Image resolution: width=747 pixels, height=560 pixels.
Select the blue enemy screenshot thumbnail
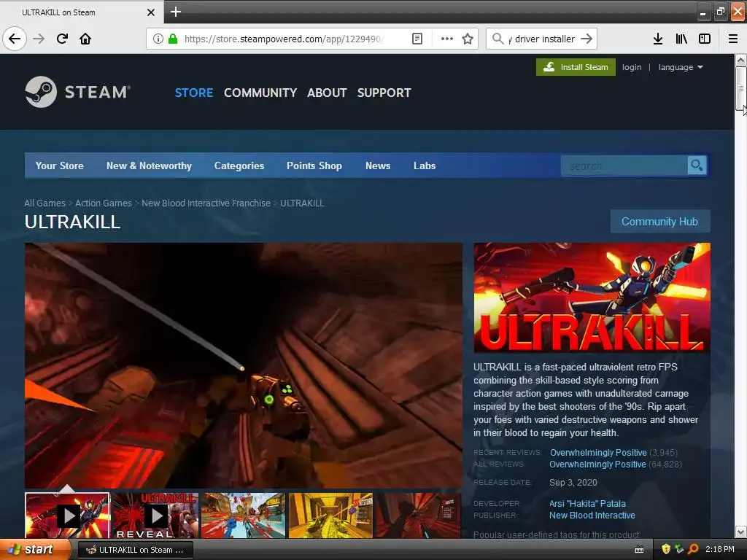(x=243, y=516)
